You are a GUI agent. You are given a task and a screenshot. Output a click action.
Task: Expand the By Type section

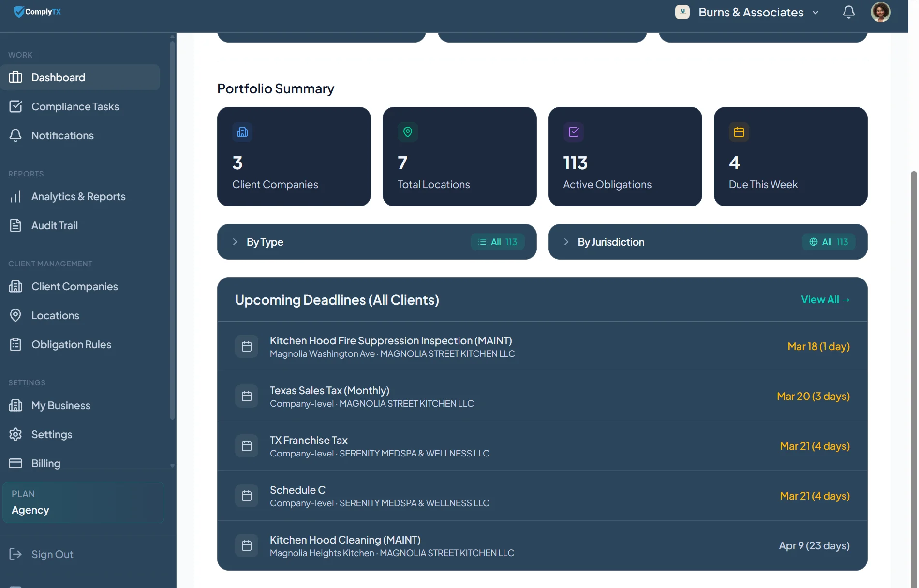click(235, 242)
